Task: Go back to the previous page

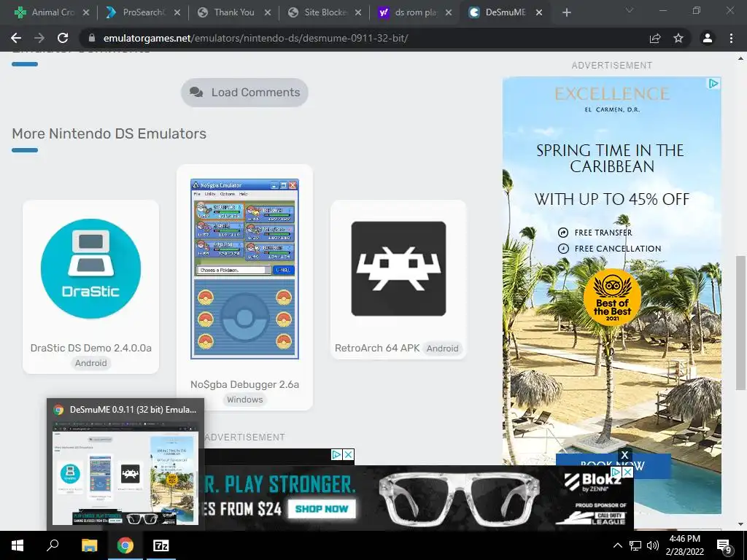Action: (16, 38)
